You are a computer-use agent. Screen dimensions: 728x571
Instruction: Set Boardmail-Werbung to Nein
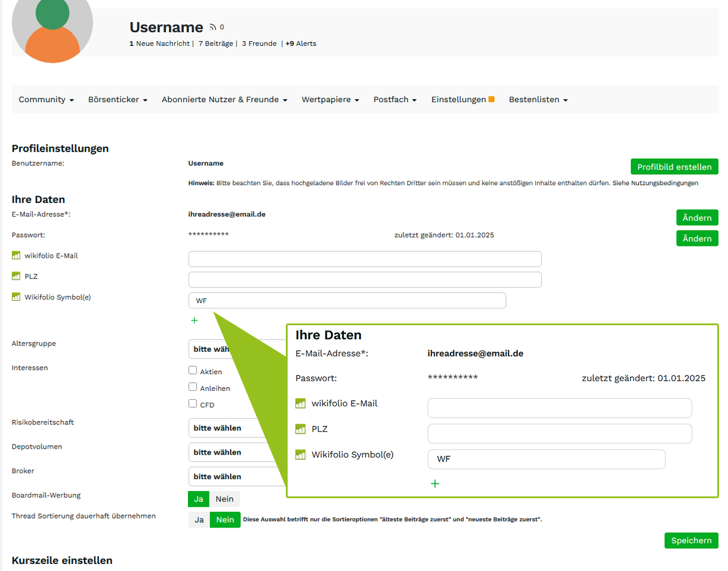(224, 499)
